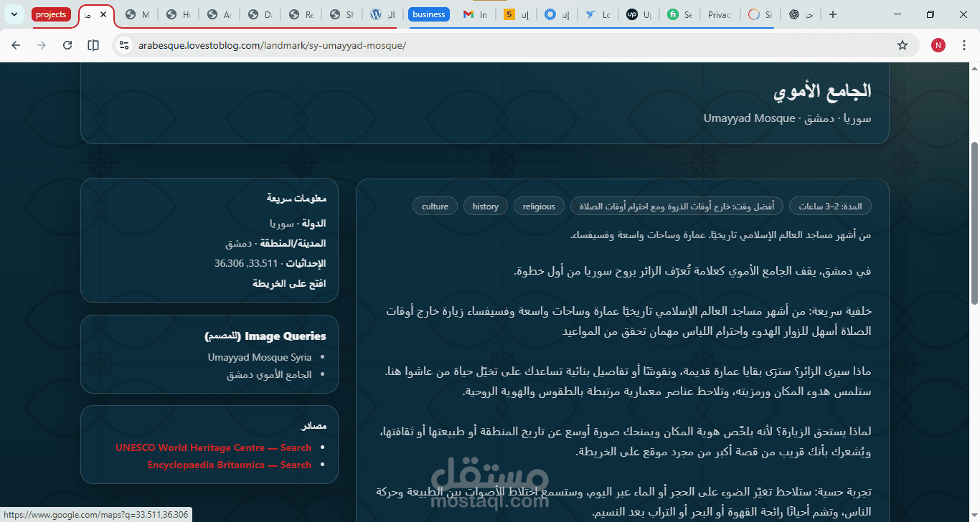Open a new browser tab

coord(833,14)
